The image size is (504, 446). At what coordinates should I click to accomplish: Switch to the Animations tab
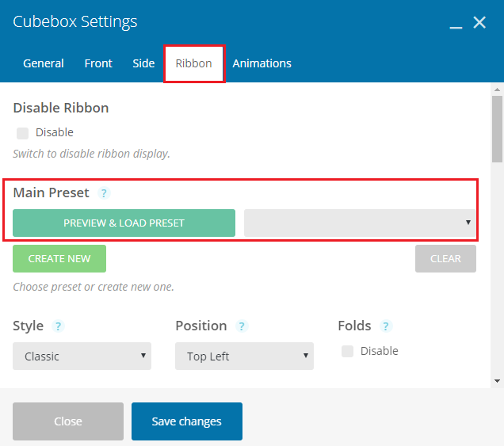[262, 63]
